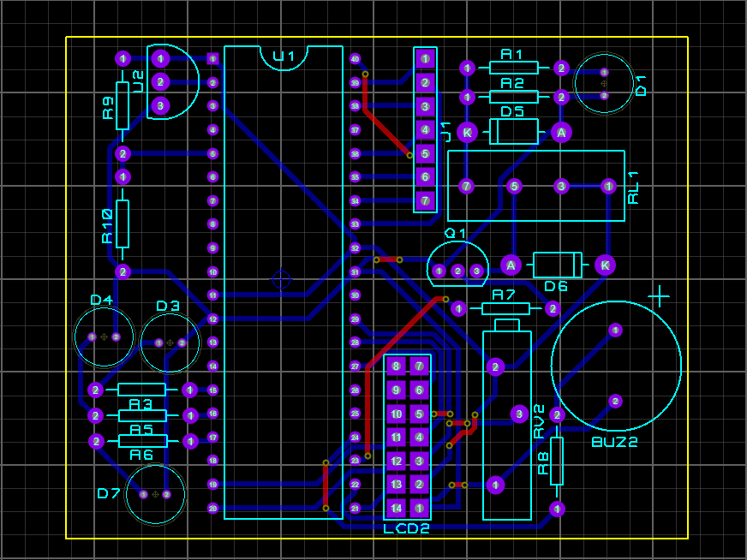Select J1 connector pad 4
Image resolution: width=747 pixels, height=560 pixels.
click(426, 129)
